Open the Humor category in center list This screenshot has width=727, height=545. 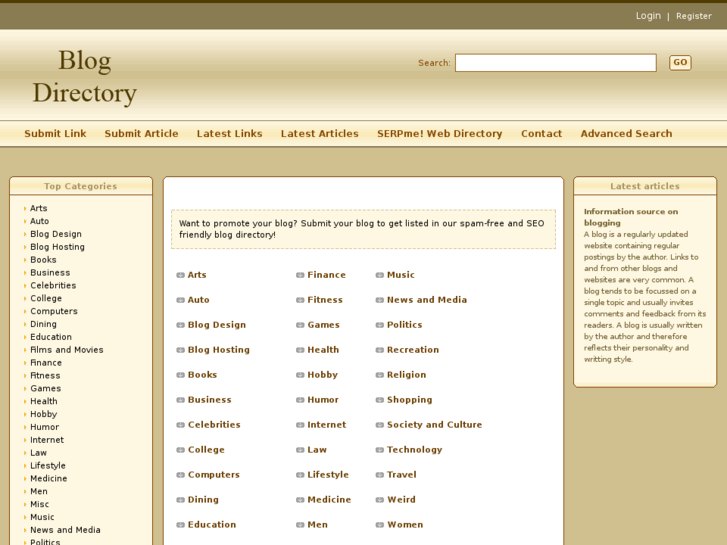[x=323, y=400]
